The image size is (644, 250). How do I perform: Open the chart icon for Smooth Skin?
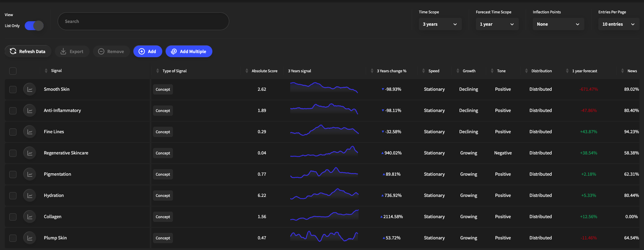30,89
